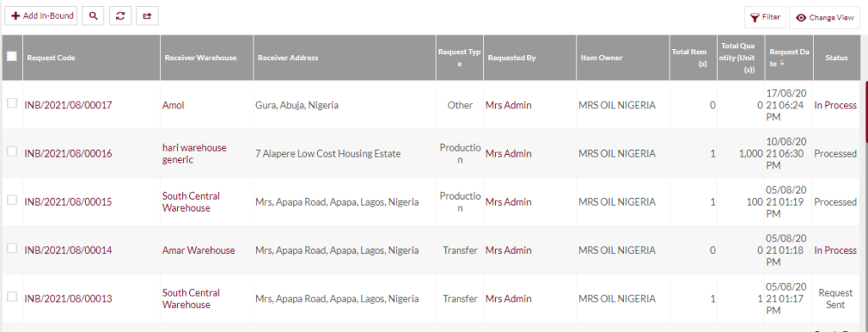Screen dimensions: 868x332
Task: Click the vertical scrollbar thumb
Action: pos(866,111)
